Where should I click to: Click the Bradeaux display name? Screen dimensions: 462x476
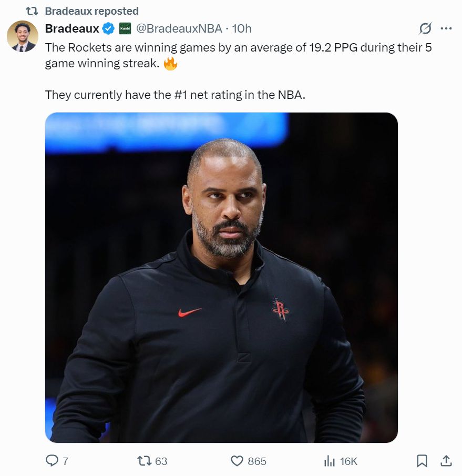(x=72, y=28)
